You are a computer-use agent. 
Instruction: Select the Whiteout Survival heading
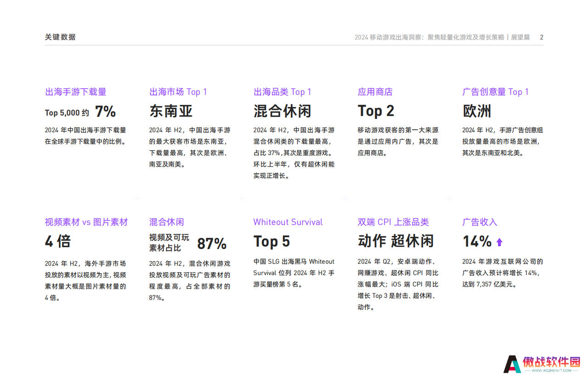288,222
